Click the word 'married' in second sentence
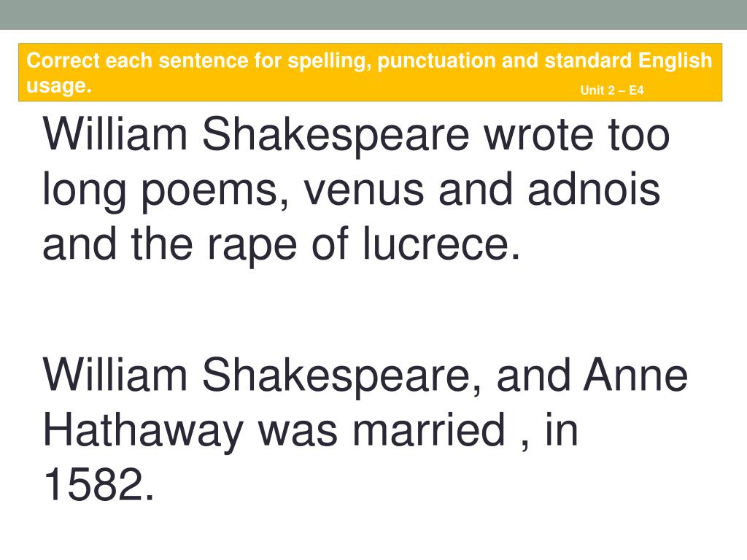Screen dimensions: 747x560 (x=429, y=429)
